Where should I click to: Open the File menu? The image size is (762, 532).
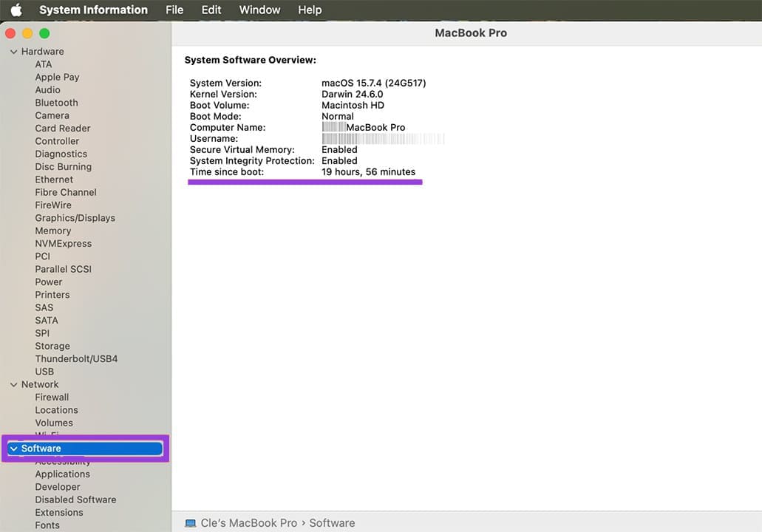point(174,10)
